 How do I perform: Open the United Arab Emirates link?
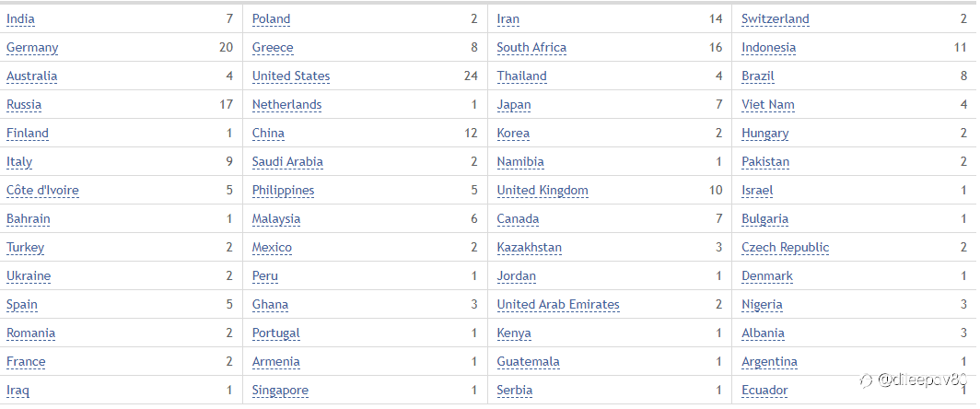[x=558, y=305]
